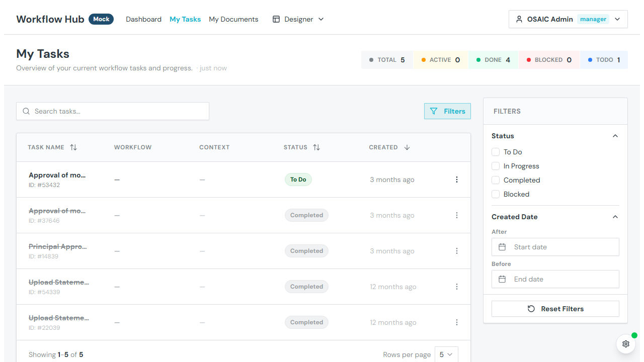The height and width of the screenshot is (362, 644).
Task: Tick the Blocked status checkbox
Action: (x=496, y=194)
